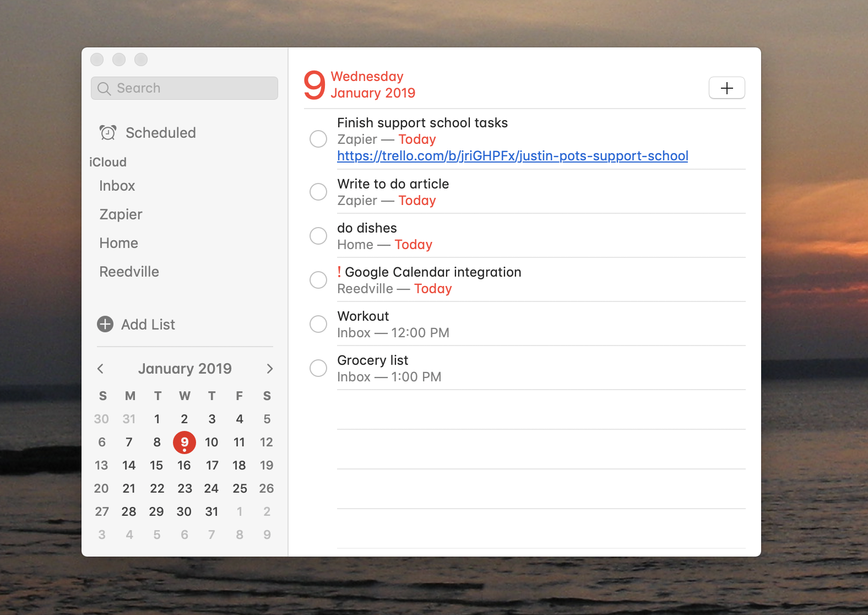
Task: Click the search magnifier icon
Action: click(x=104, y=88)
